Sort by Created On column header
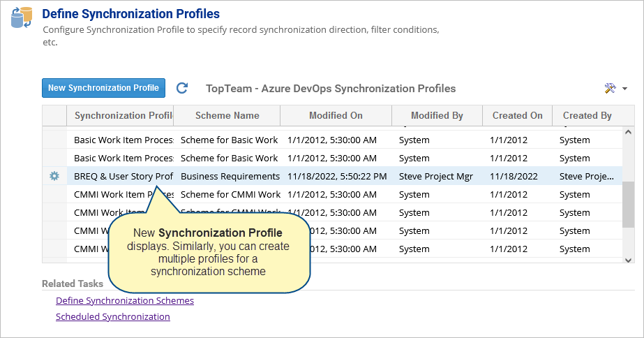The width and height of the screenshot is (644, 338). click(518, 115)
